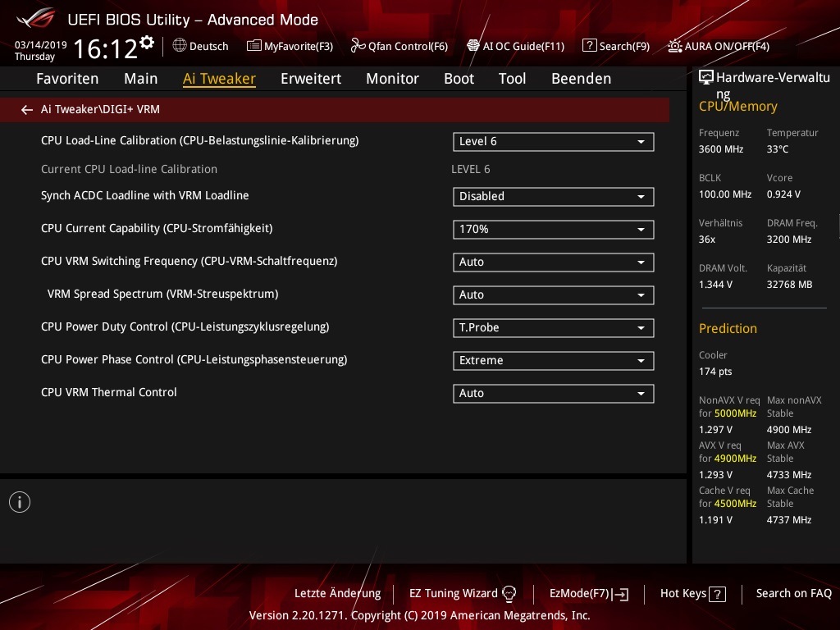Click Deutsch language button
Viewport: 840px width, 630px height.
click(x=209, y=47)
